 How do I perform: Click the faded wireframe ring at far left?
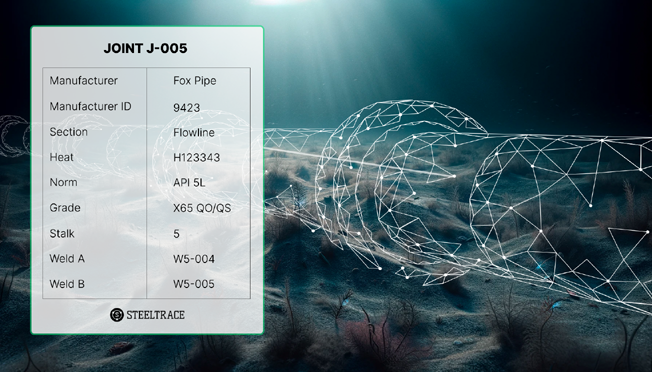click(x=13, y=136)
